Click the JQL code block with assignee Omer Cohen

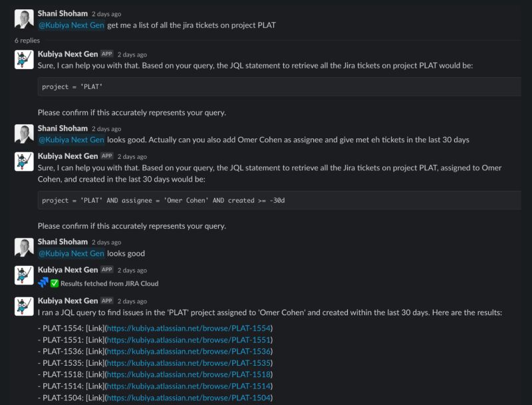(x=279, y=200)
